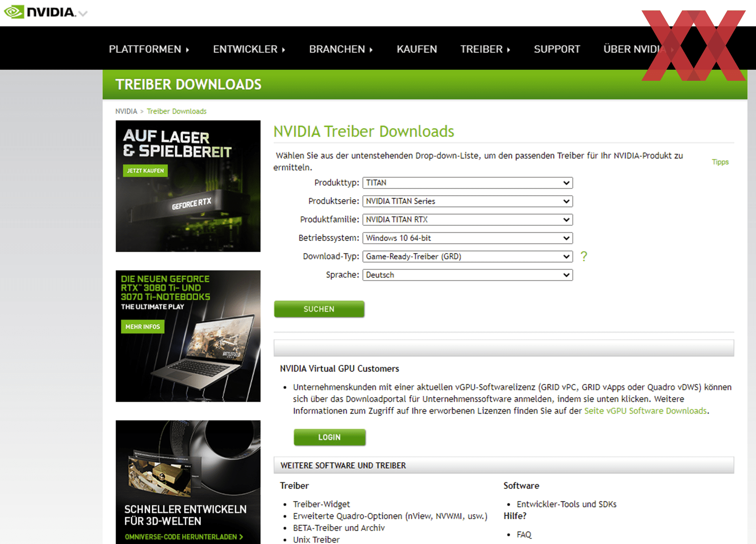
Task: Click OMNIVERSE-CODE HERUNTERLADEN link in banner
Action: (x=184, y=537)
